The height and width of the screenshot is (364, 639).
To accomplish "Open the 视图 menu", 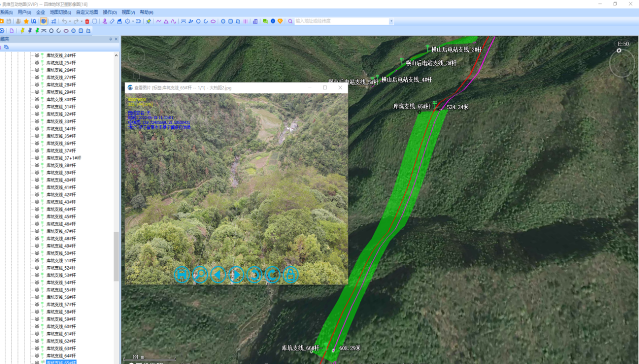I will pyautogui.click(x=128, y=12).
